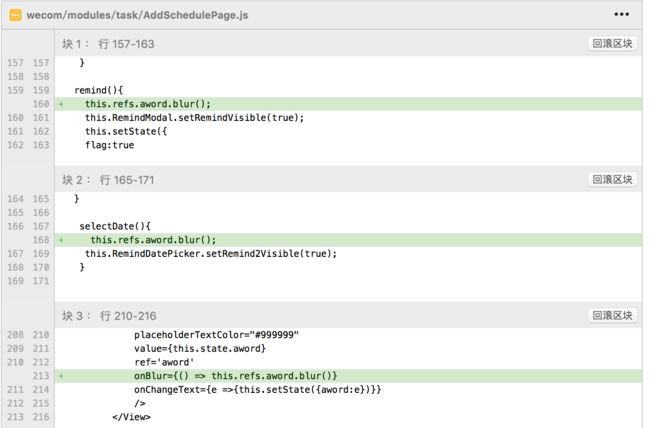Viewport: 650px width, 428px height.
Task: Click the file path AddSchedulePage.js header
Action: tap(137, 15)
